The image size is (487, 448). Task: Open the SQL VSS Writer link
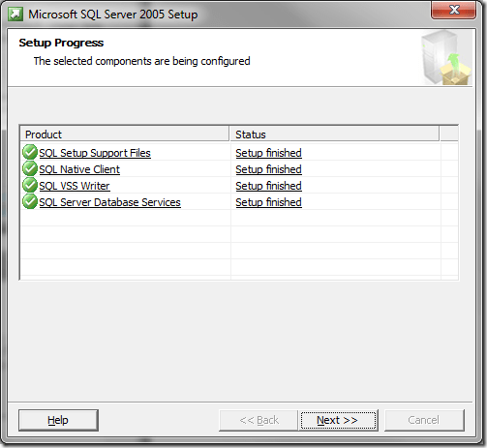pos(75,186)
